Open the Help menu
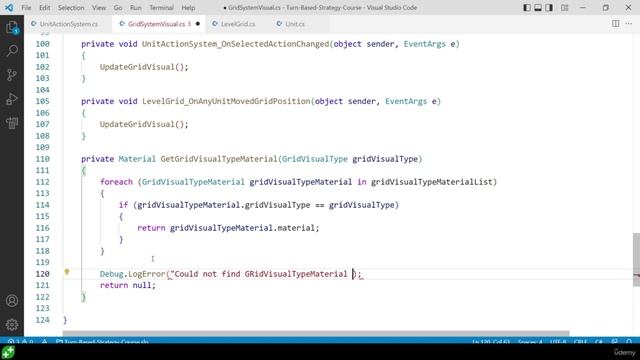The height and width of the screenshot is (360, 640). (188, 7)
